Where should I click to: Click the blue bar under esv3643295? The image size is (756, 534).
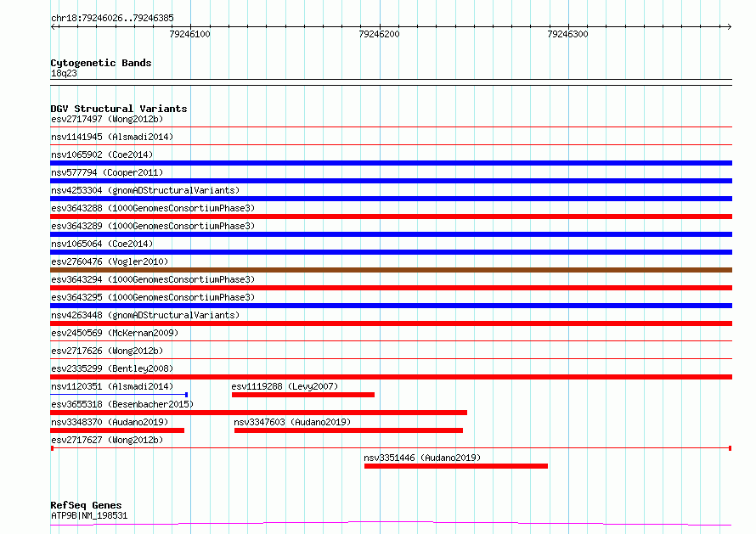point(391,306)
